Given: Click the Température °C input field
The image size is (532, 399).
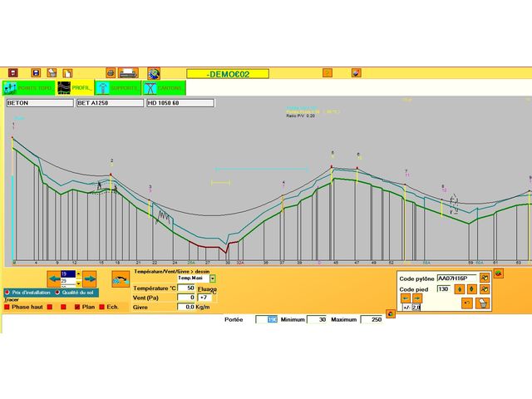Looking at the screenshot, I should click(x=186, y=288).
